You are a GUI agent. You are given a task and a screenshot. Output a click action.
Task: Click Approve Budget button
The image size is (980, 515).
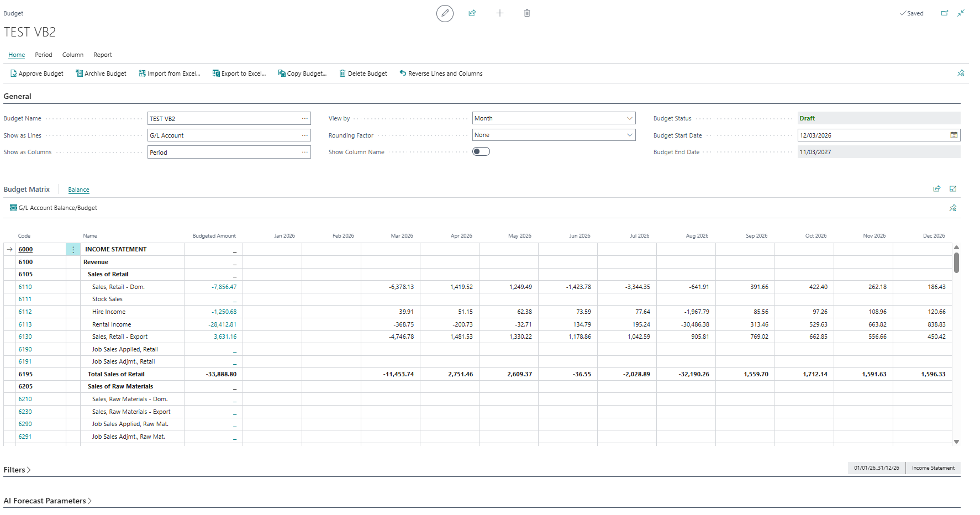tap(37, 73)
